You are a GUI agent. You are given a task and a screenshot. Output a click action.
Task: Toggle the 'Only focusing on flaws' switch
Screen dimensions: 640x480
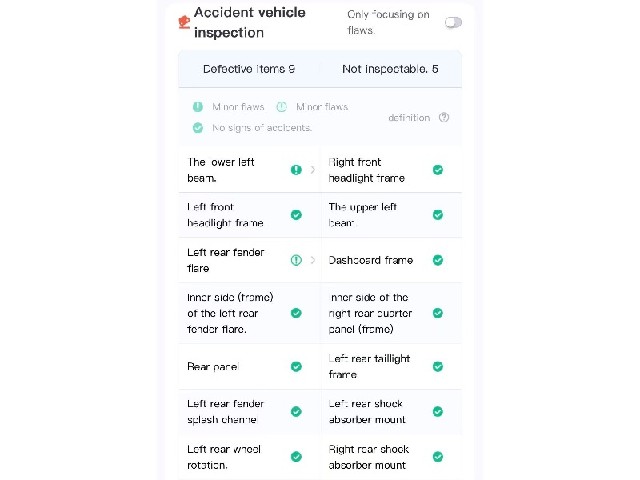point(453,22)
